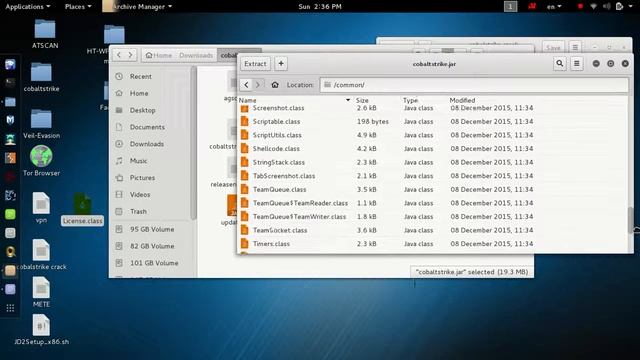The image size is (640, 360).
Task: Go back in Files window
Action: click(119, 55)
